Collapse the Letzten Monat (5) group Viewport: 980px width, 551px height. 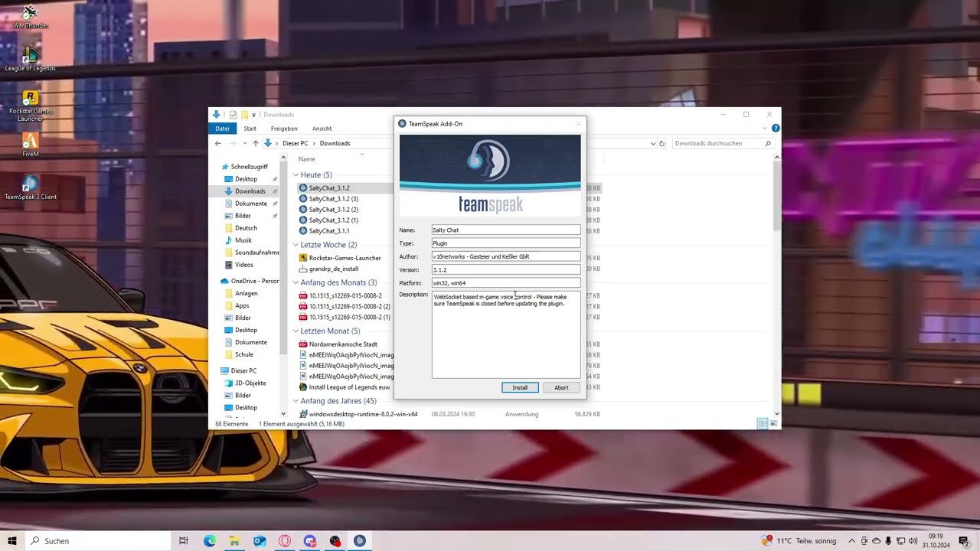(x=296, y=331)
